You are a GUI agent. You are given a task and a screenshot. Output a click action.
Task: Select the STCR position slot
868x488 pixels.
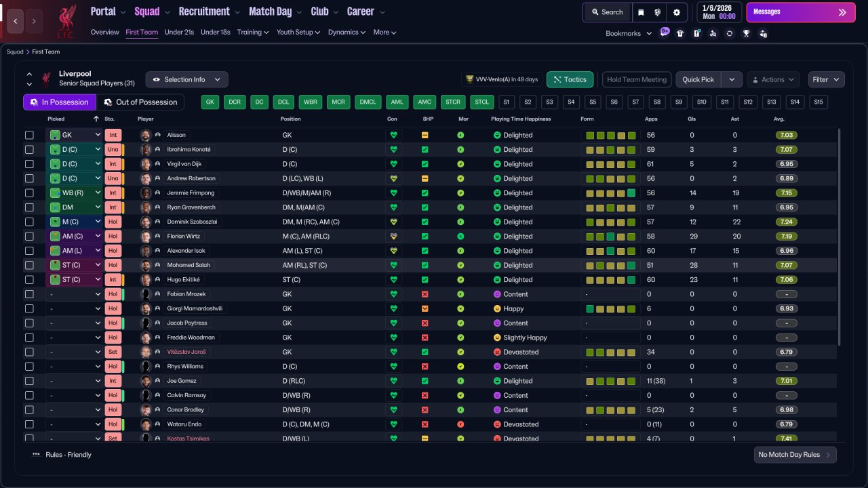tap(453, 102)
